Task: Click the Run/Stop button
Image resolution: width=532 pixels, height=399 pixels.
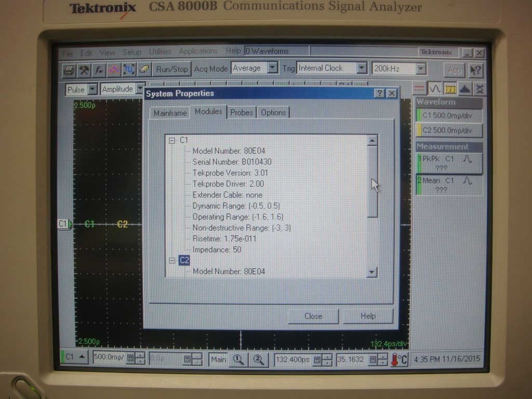Action: 171,69
